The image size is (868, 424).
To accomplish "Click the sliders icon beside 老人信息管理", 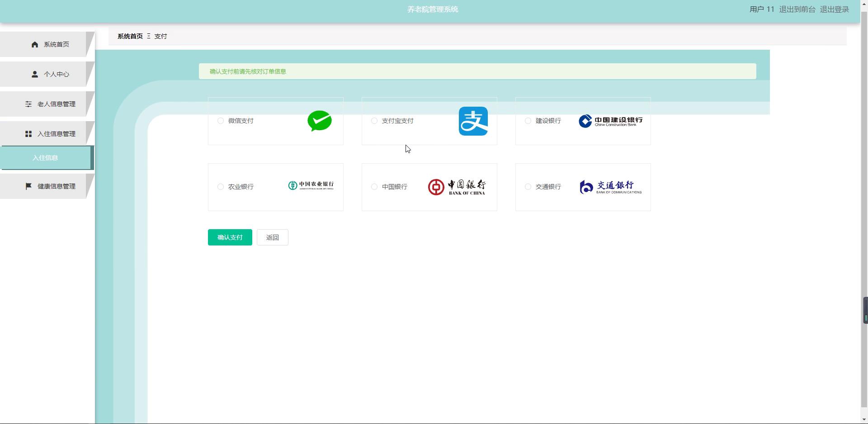I will (x=28, y=104).
